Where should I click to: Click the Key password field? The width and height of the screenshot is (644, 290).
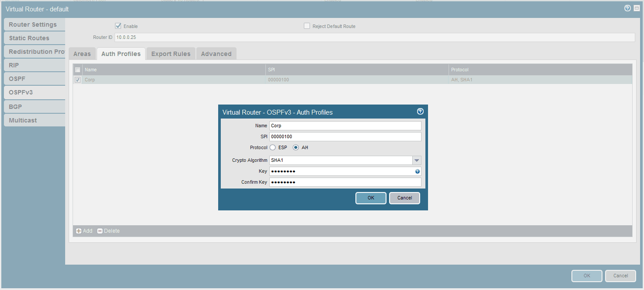point(345,171)
